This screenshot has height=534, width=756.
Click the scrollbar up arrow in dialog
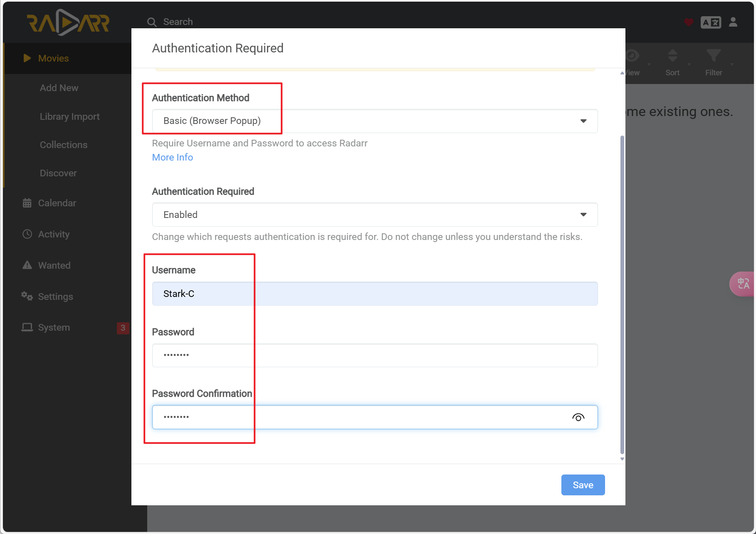coord(622,73)
